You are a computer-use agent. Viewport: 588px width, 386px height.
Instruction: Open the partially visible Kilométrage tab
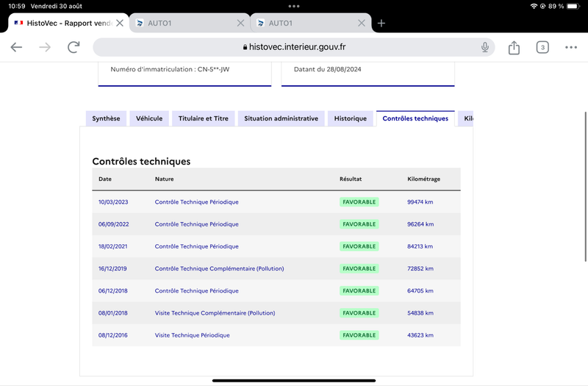click(466, 118)
